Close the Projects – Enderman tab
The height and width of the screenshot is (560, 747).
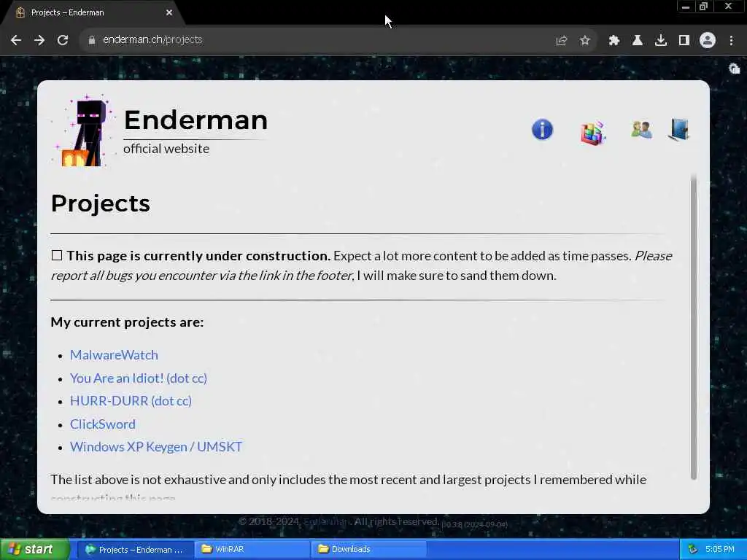click(x=169, y=13)
